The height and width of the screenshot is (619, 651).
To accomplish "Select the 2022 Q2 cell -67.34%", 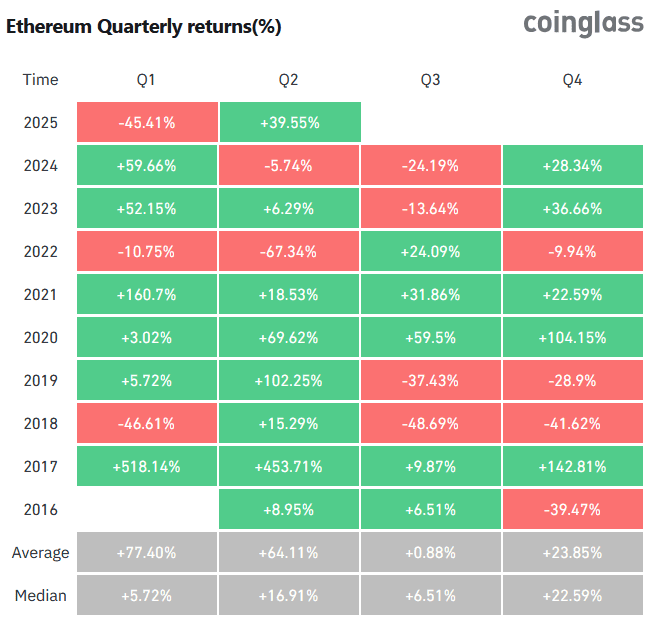I will pyautogui.click(x=289, y=252).
